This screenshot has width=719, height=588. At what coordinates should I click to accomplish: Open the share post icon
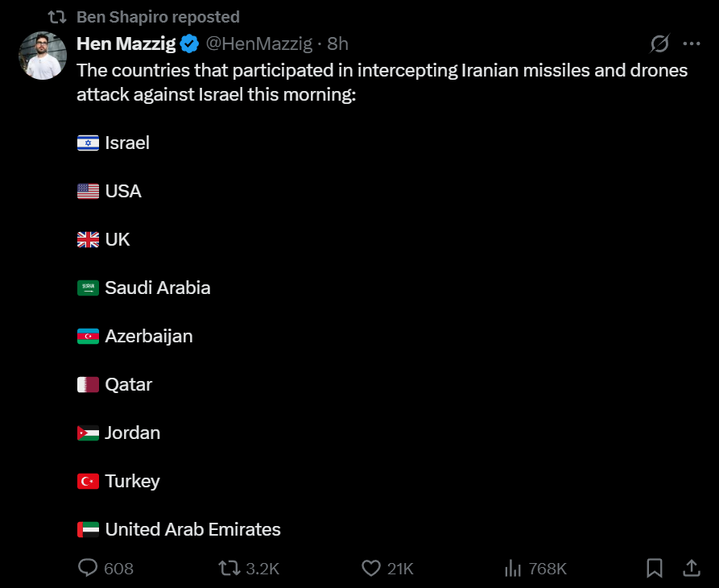pyautogui.click(x=692, y=569)
